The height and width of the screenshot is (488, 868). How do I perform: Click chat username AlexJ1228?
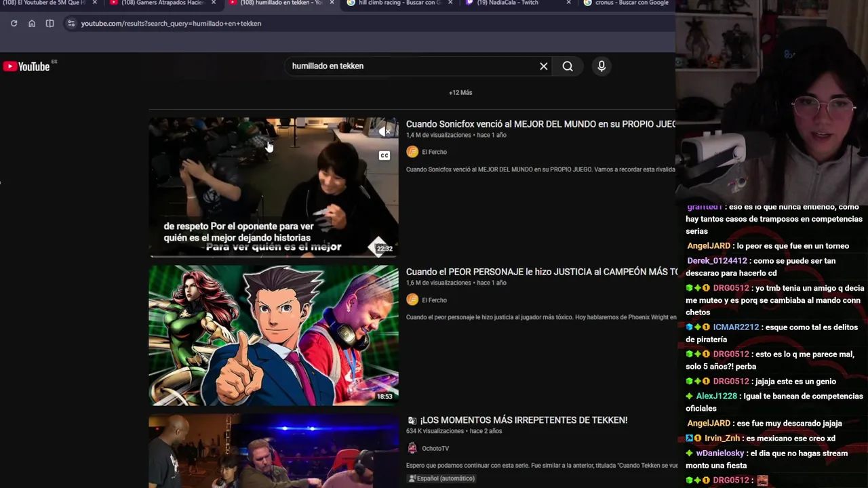[x=717, y=396]
